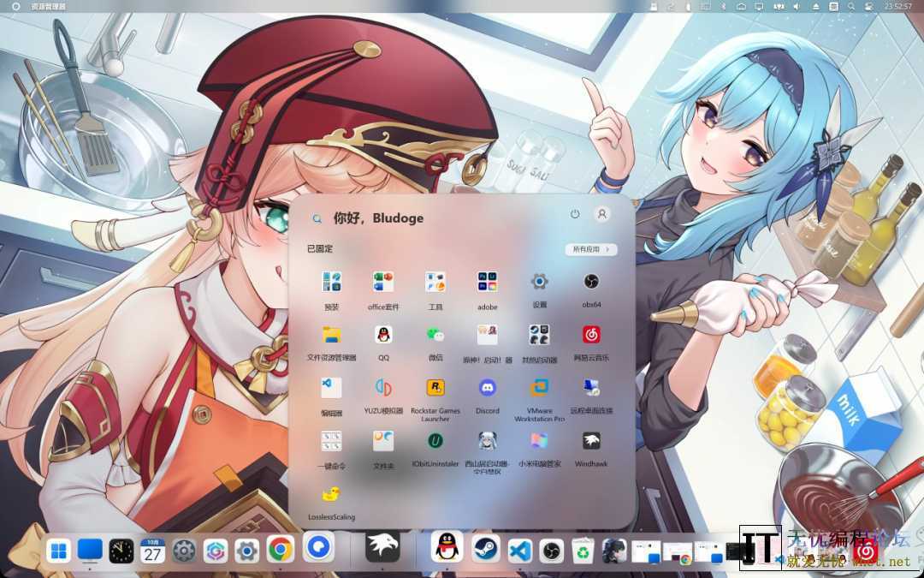Screen dimensions: 924x578
Task: Toggle Bluetooth in the top status bar
Action: pos(721,7)
